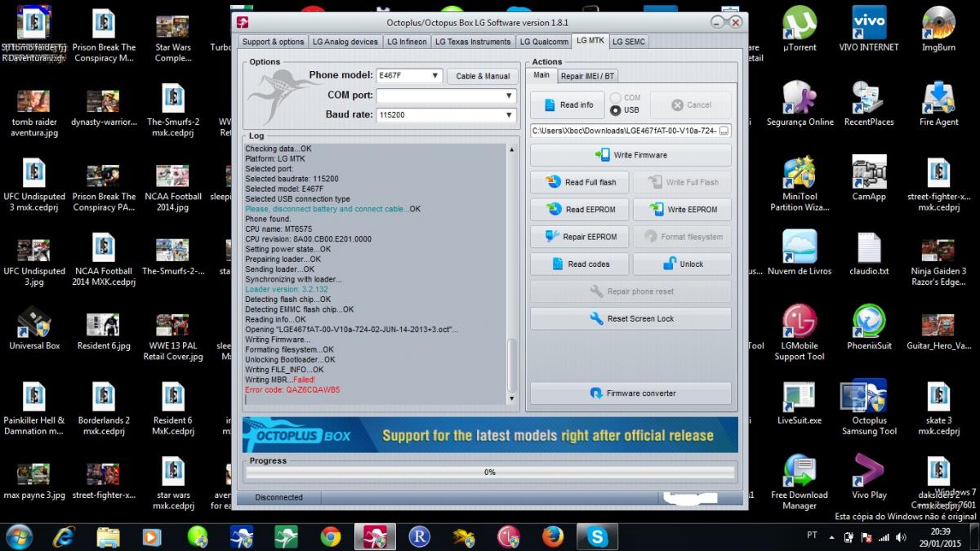Click log scrollbar up arrow
The image size is (980, 551).
pos(512,149)
